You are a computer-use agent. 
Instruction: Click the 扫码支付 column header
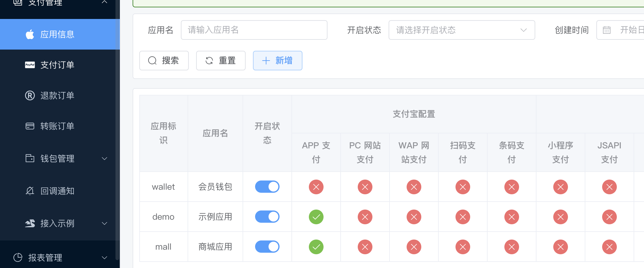click(x=463, y=152)
